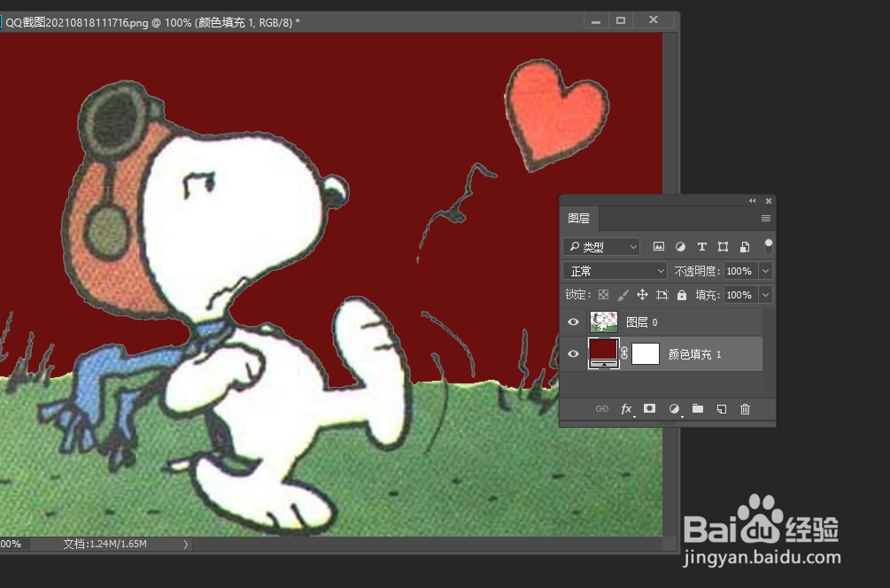Switch to the 图层 tab

tap(579, 218)
